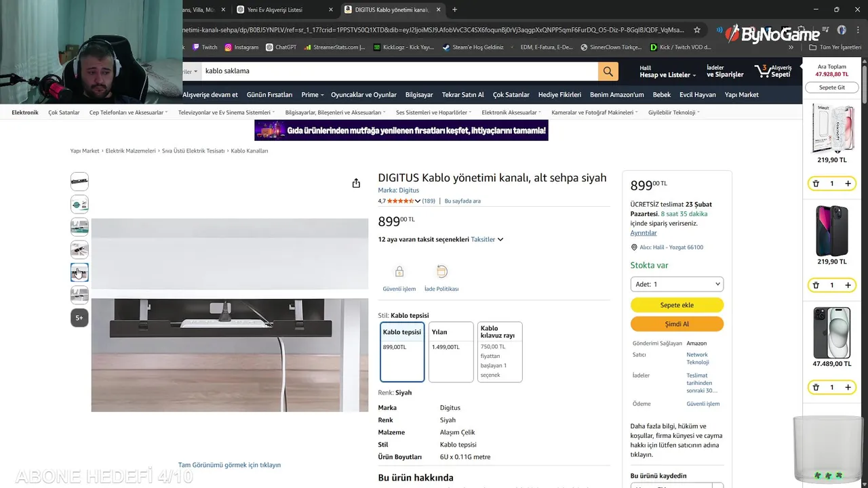Expand the Prime menu in navigation bar
The image size is (868, 488).
pyautogui.click(x=313, y=95)
